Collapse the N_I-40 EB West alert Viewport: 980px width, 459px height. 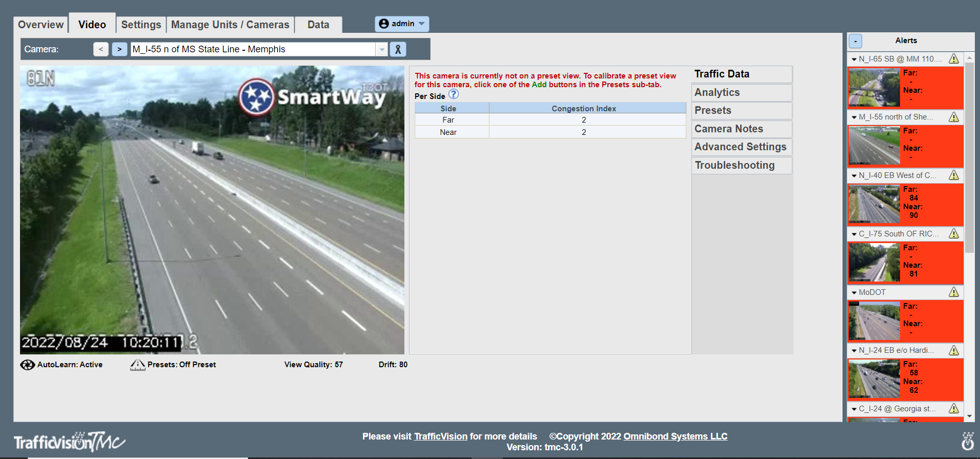pyautogui.click(x=854, y=176)
